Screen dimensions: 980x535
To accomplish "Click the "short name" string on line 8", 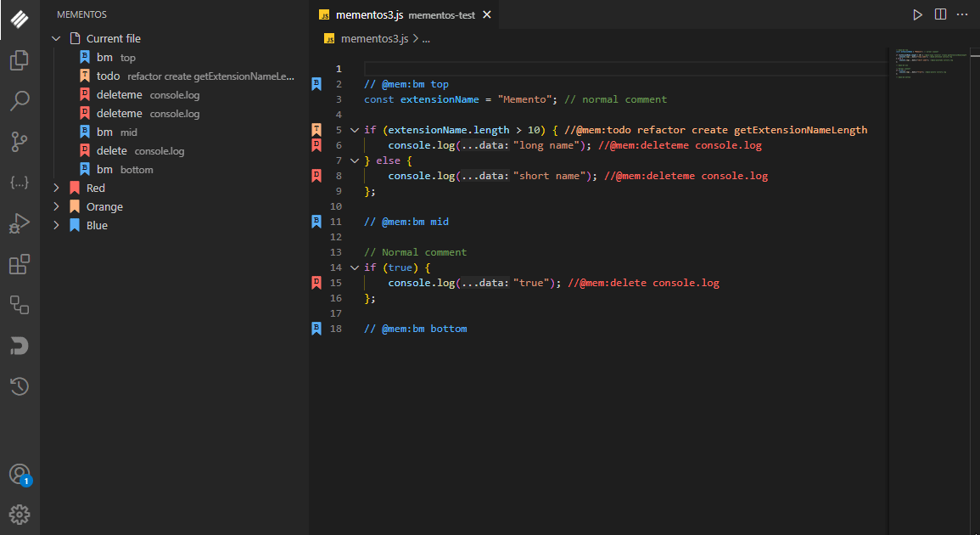I will 549,176.
